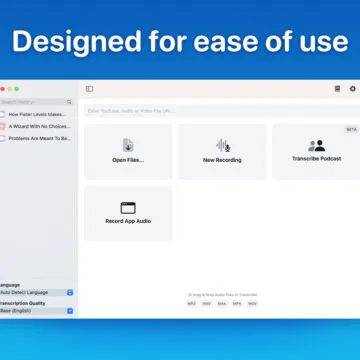Click the Transcribe Podcast people icon

pos(316,146)
